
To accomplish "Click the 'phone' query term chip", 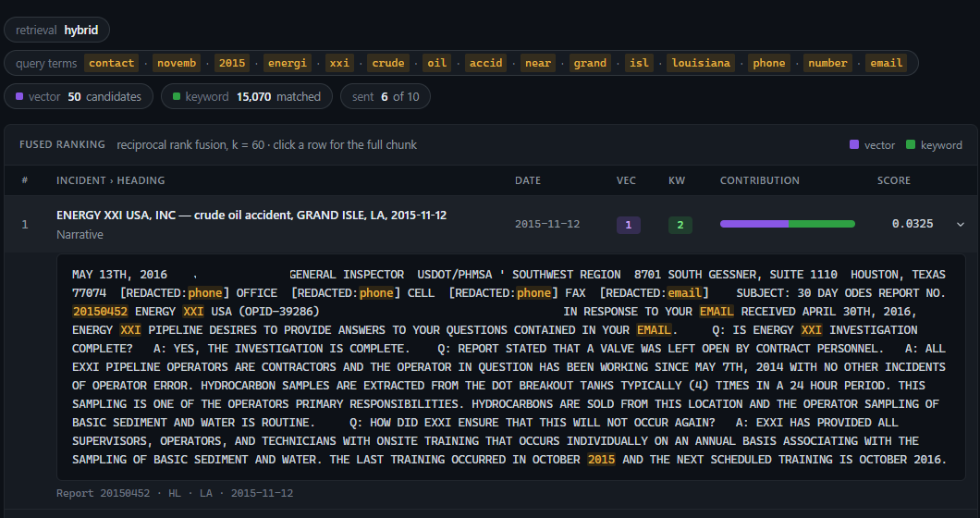I will tap(769, 63).
